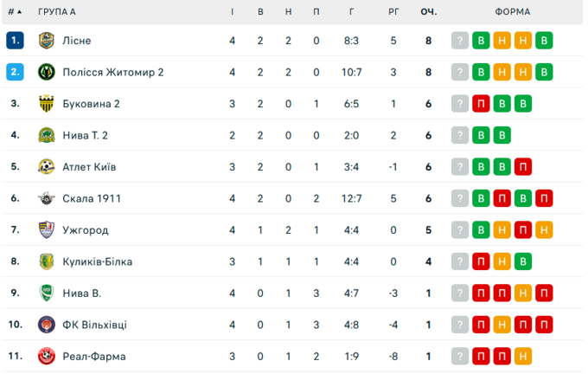Screen dimensions: 588x374
Task: Click the Лісне team crest icon
Action: coord(46,41)
